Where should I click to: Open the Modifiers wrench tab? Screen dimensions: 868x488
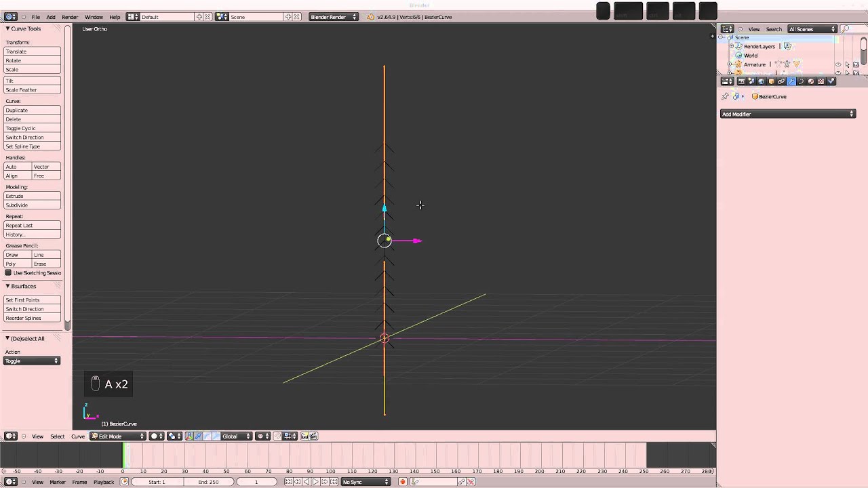coord(791,81)
